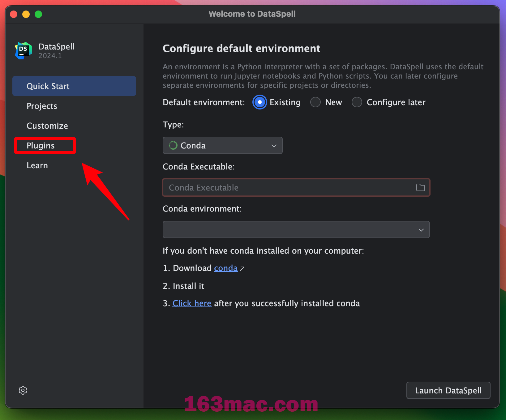The width and height of the screenshot is (506, 420).
Task: Click the '2. Install it' step text
Action: (x=183, y=286)
